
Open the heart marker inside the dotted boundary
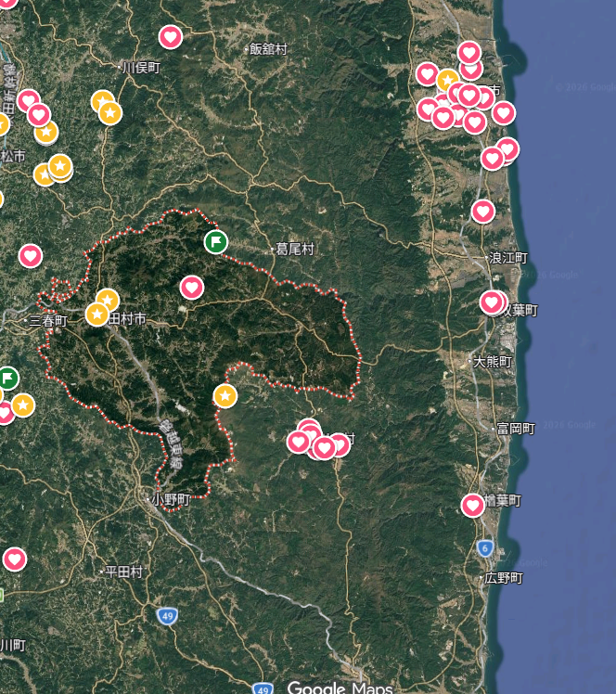(x=191, y=288)
